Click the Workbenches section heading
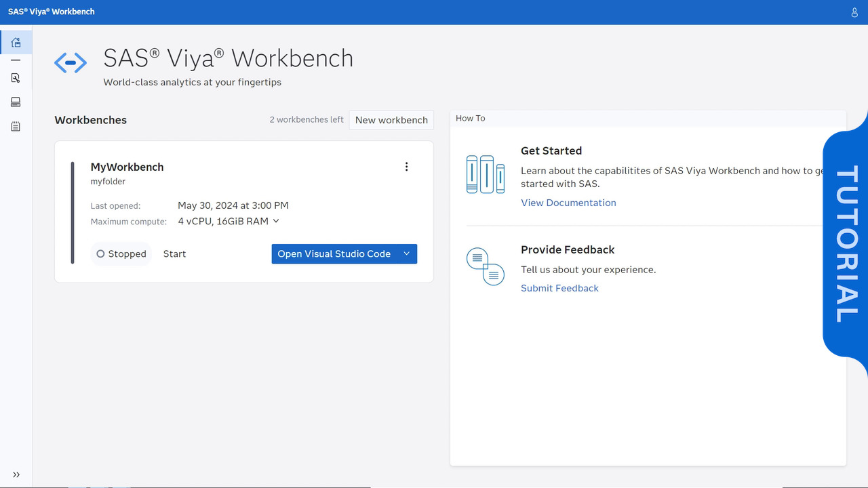 (90, 120)
